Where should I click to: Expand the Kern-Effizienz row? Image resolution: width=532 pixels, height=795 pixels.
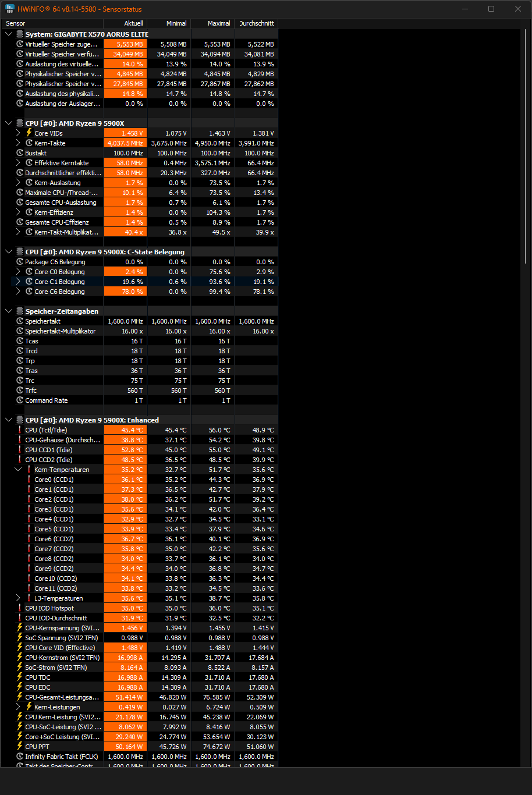[x=18, y=212]
